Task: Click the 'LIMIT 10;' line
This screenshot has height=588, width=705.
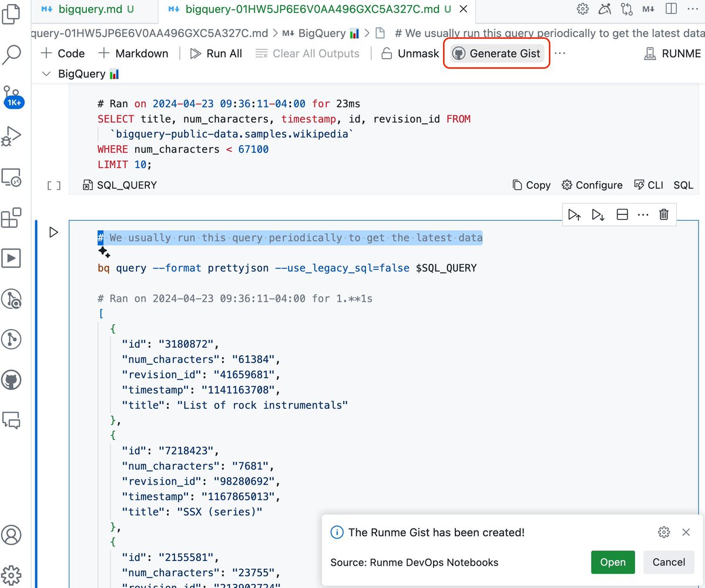Action: [x=125, y=164]
